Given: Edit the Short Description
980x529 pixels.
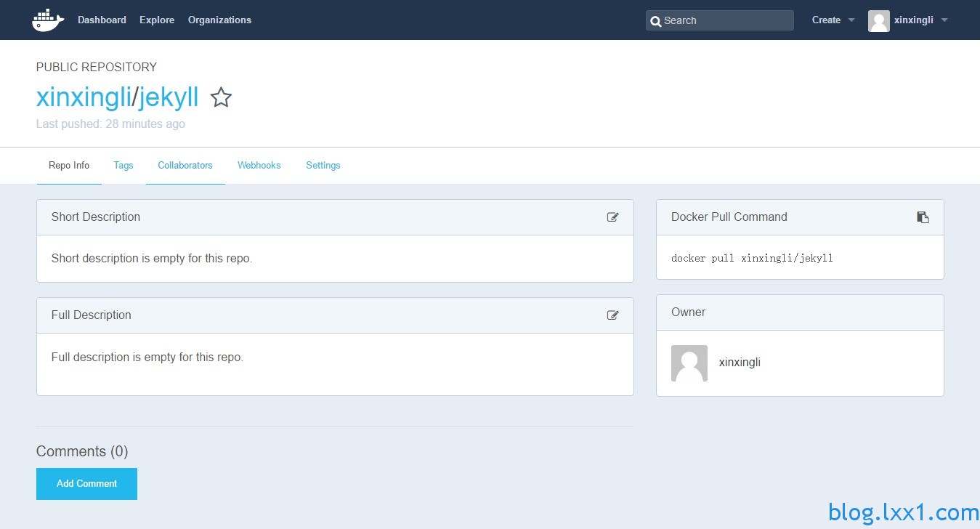Looking at the screenshot, I should (x=613, y=217).
